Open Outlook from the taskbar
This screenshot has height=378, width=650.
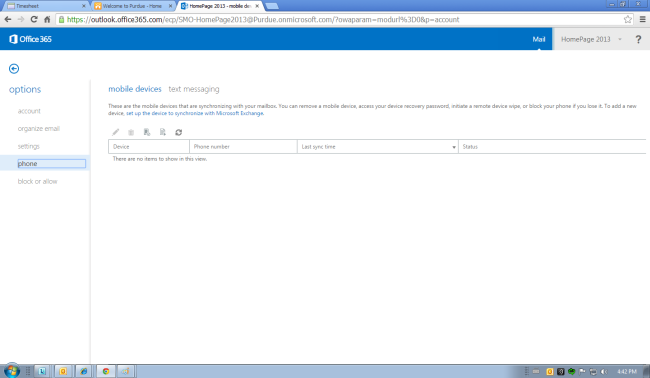(x=63, y=371)
